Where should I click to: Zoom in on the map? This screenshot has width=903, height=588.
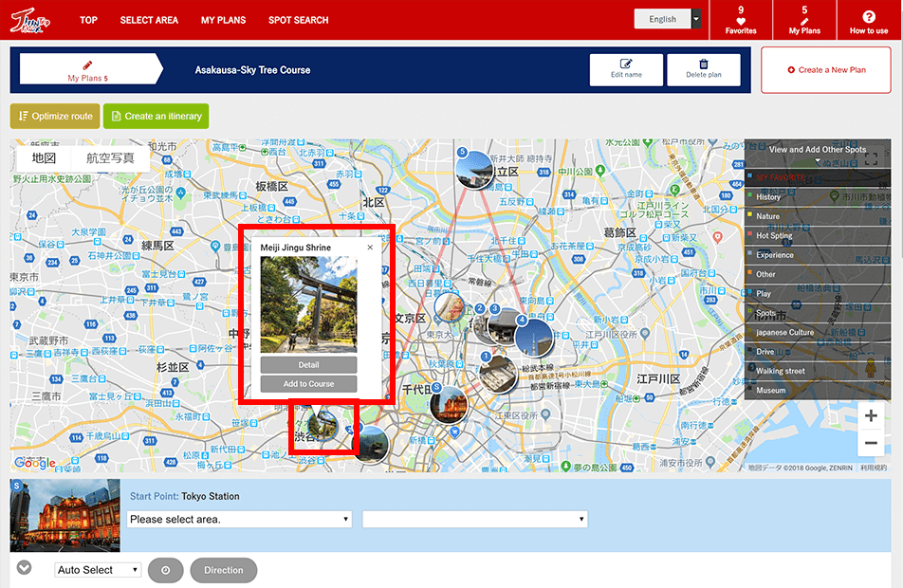click(871, 415)
